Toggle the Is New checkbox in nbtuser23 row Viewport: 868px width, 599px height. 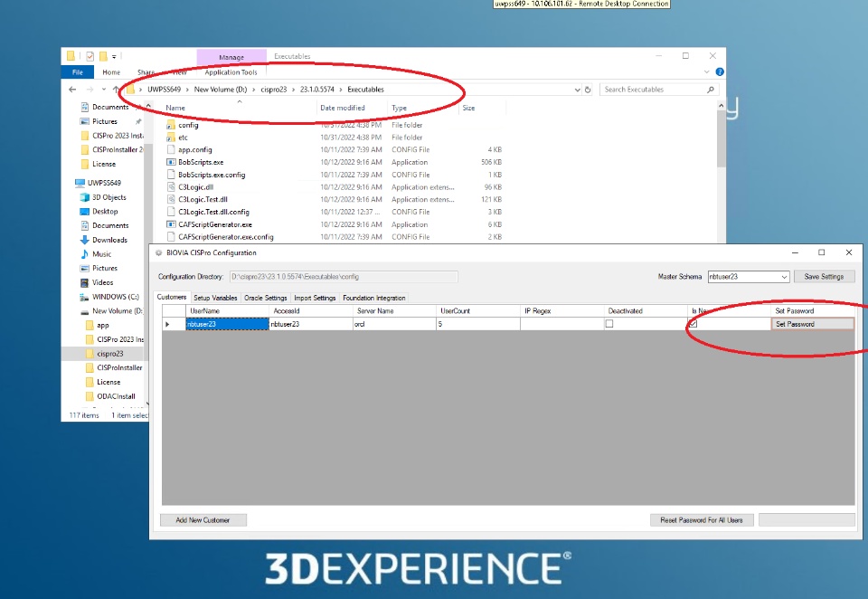point(693,324)
